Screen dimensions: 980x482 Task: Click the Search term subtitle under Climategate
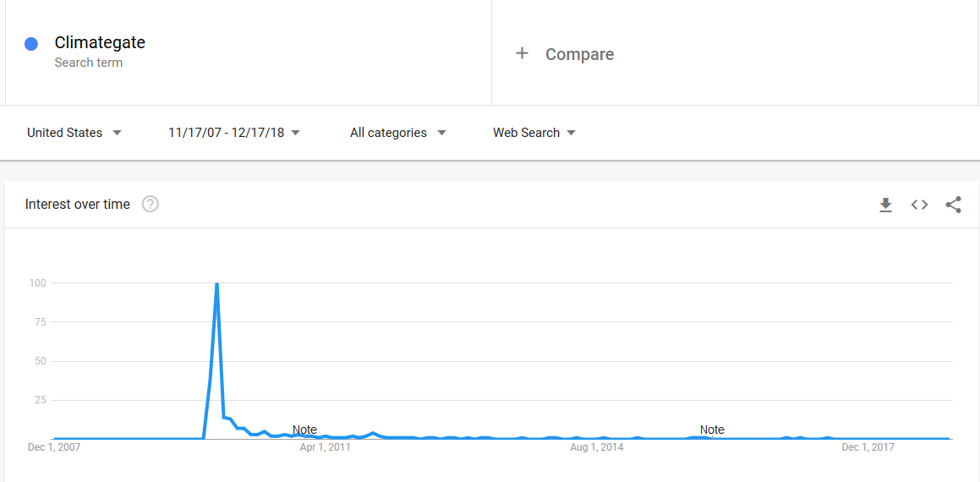88,63
